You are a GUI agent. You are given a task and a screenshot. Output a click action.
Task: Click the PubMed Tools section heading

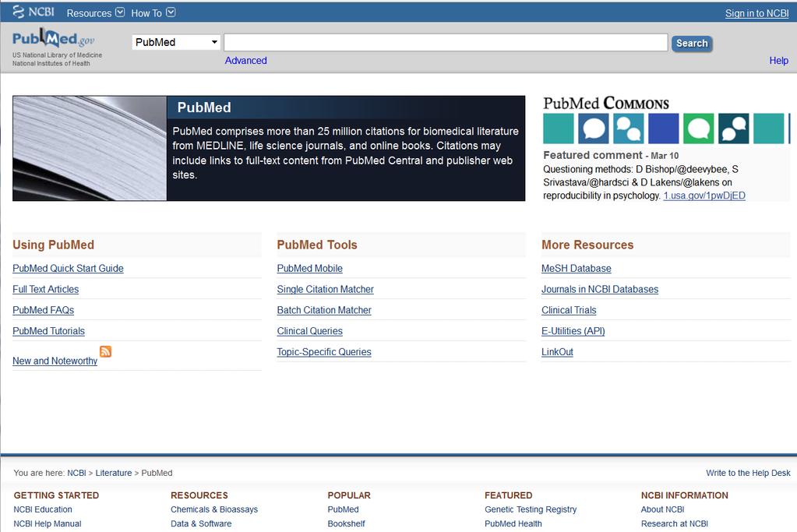point(317,245)
